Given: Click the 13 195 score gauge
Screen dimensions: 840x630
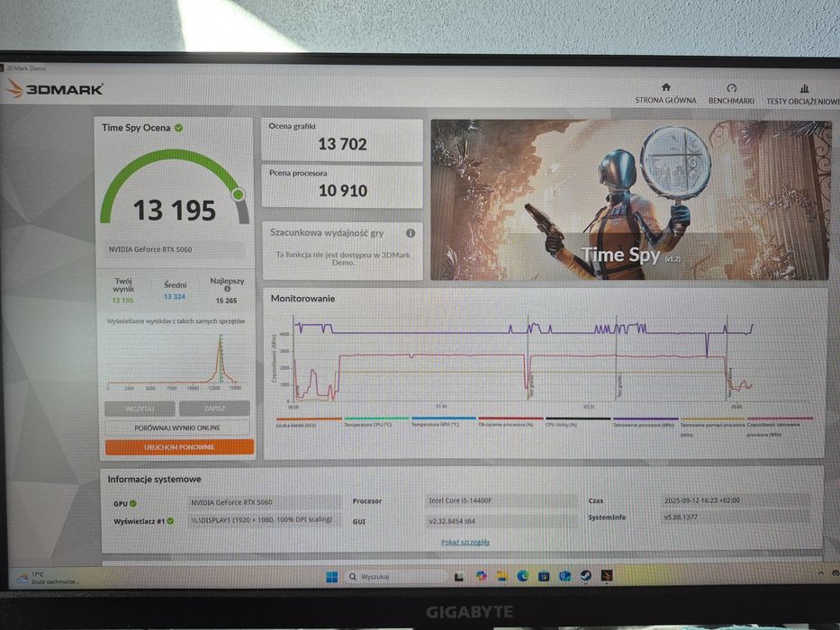Looking at the screenshot, I should (175, 189).
